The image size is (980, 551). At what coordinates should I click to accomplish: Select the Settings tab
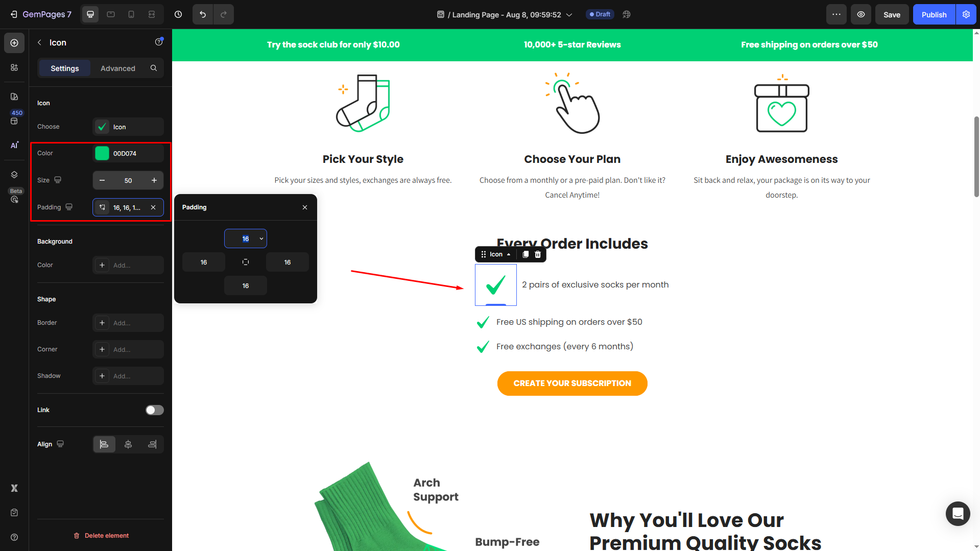(x=65, y=68)
